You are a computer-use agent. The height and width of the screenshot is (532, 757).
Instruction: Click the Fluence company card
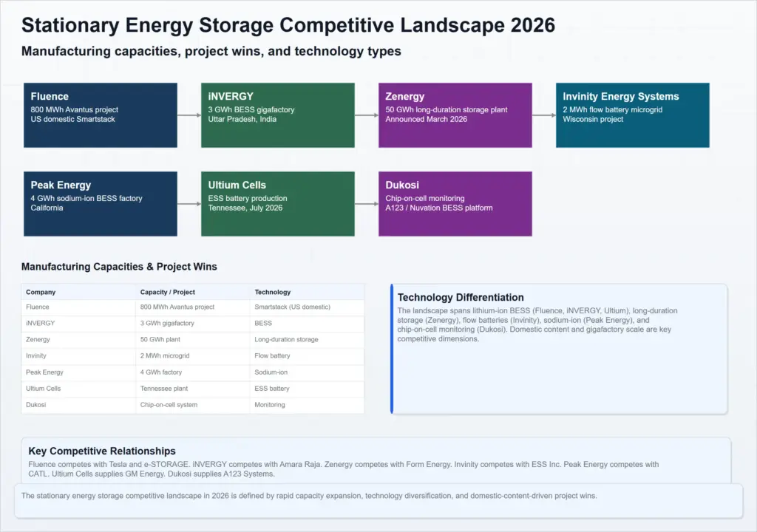click(101, 115)
